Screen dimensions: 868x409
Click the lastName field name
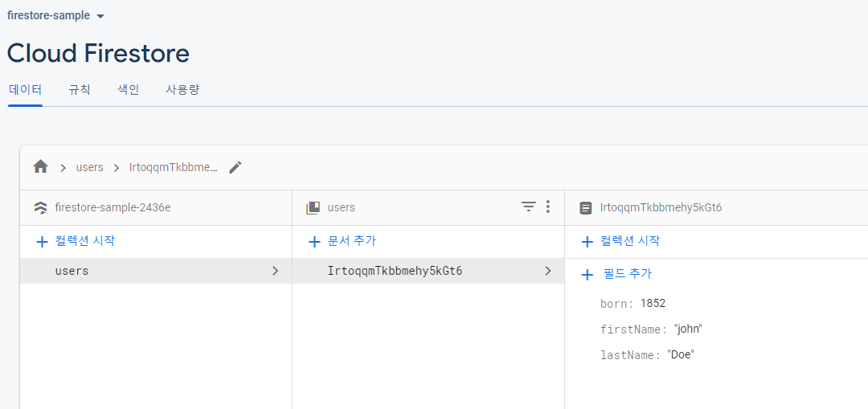[631, 355]
